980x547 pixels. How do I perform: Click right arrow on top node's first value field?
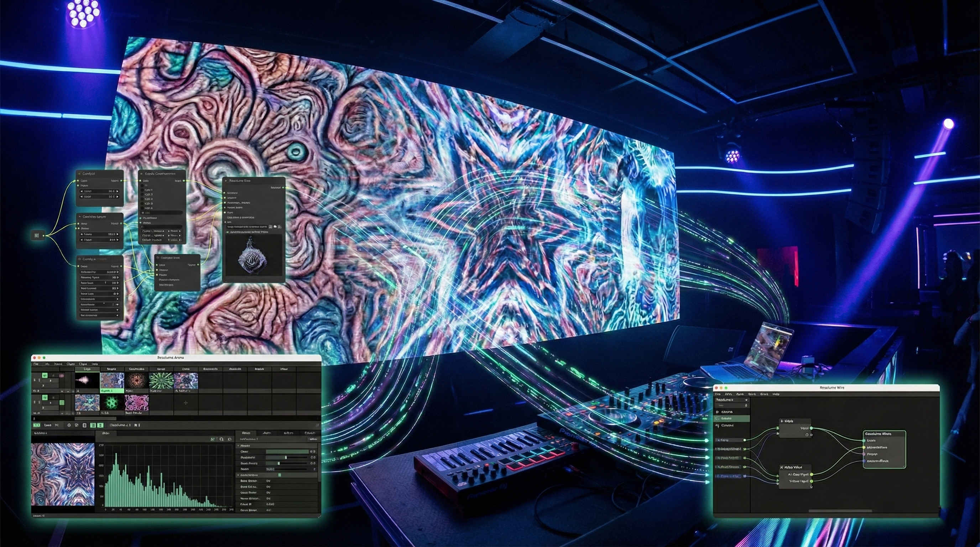(x=118, y=191)
